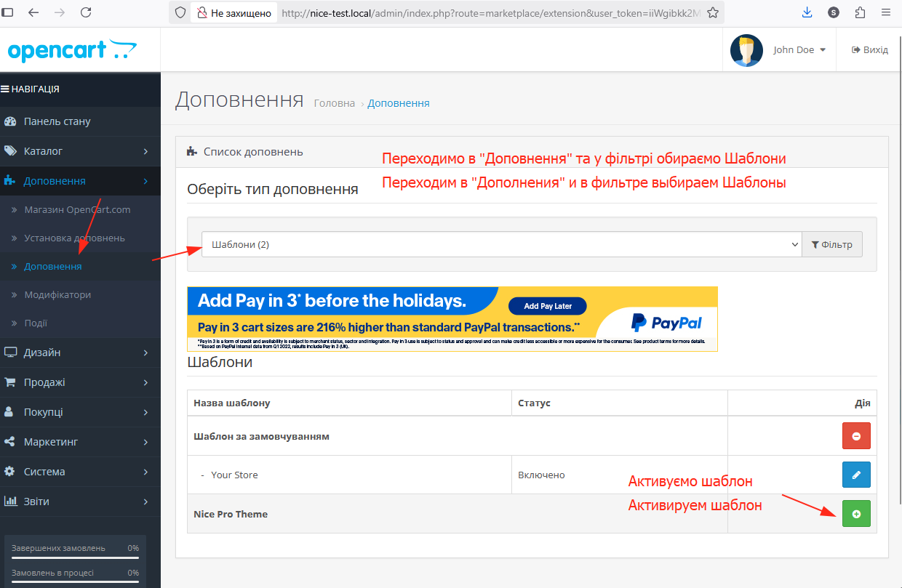
Task: Log out using the Вихід link
Action: (870, 50)
